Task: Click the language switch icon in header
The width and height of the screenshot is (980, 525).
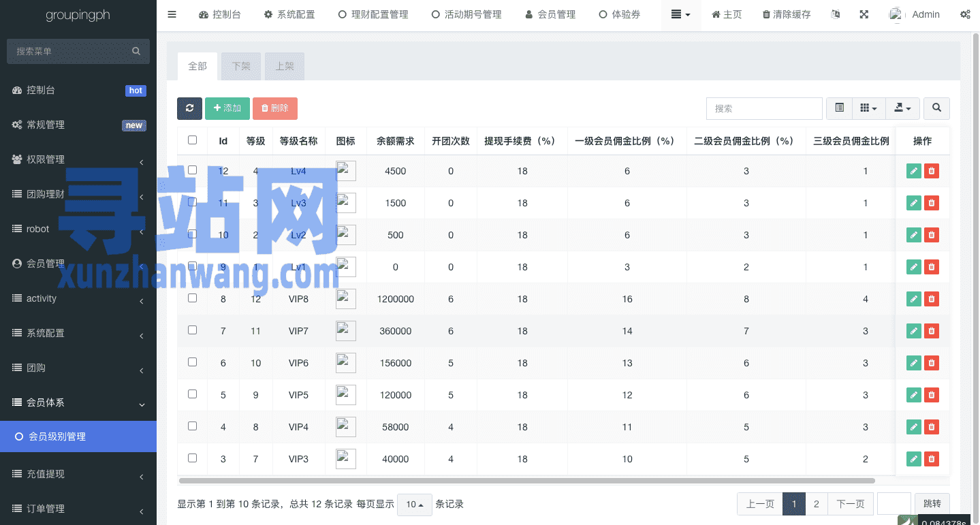Action: click(x=836, y=14)
